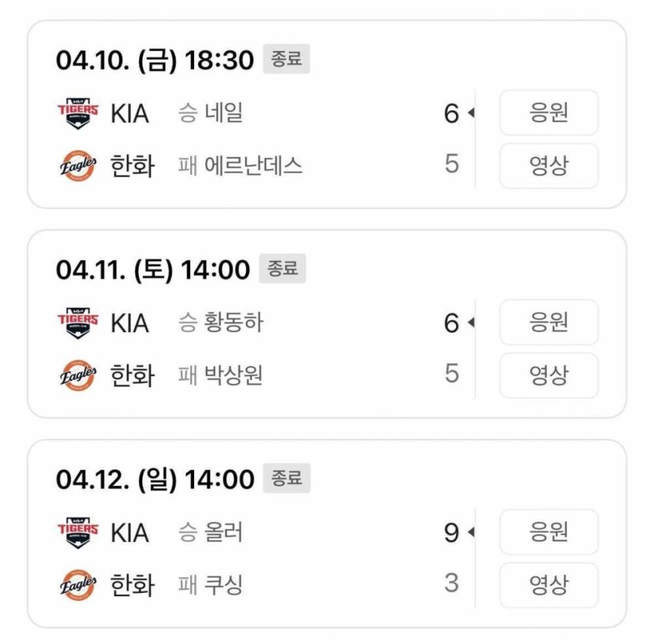Viewport: 654px width, 644px height.
Task: Select 종료 status badge on 04.12 game
Action: [x=286, y=479]
